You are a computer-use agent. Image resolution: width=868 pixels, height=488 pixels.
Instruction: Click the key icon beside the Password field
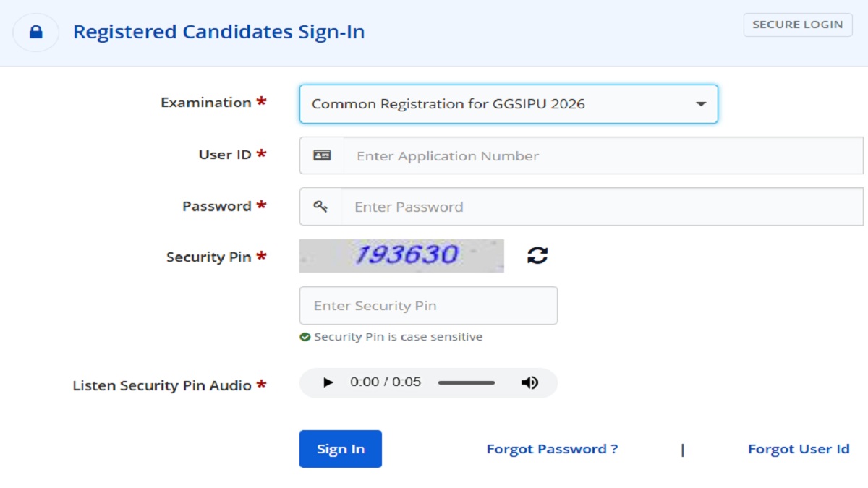tap(320, 207)
